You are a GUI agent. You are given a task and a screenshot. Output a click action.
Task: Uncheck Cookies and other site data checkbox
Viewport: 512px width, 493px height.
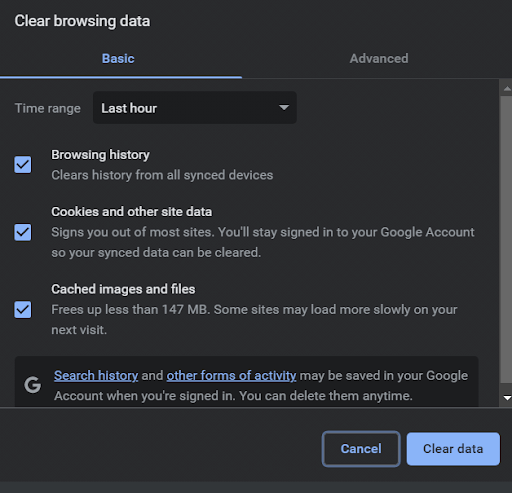coord(23,232)
